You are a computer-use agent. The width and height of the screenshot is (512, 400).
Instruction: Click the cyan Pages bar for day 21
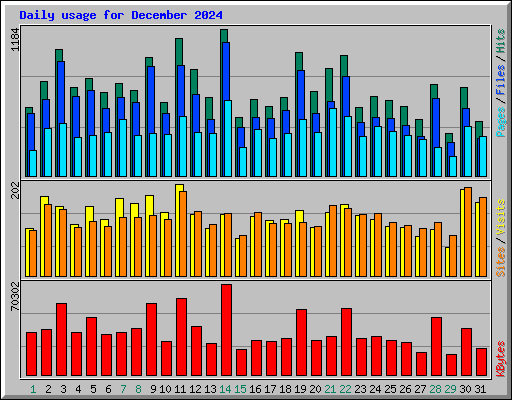point(333,142)
